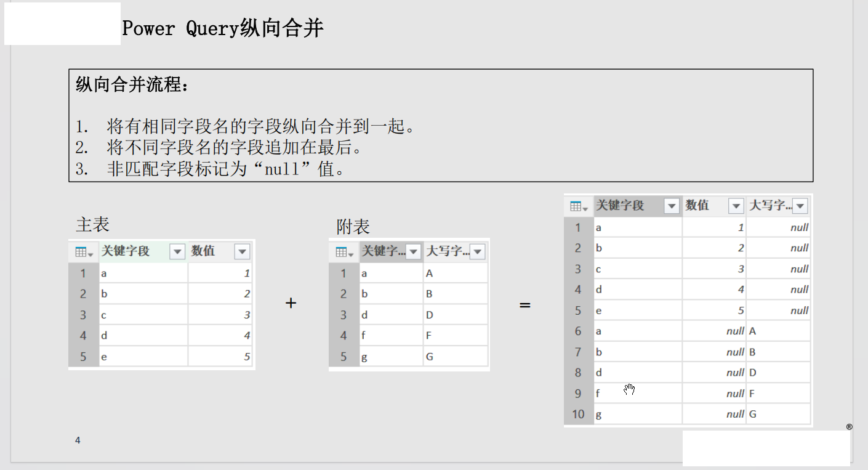The height and width of the screenshot is (470, 868).
Task: Select the 大写字 column header in result table
Action: point(778,206)
